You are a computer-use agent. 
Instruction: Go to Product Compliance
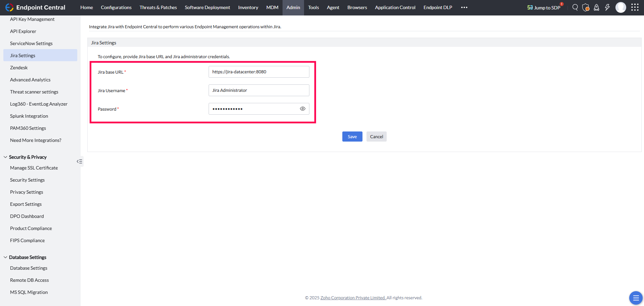pyautogui.click(x=31, y=228)
